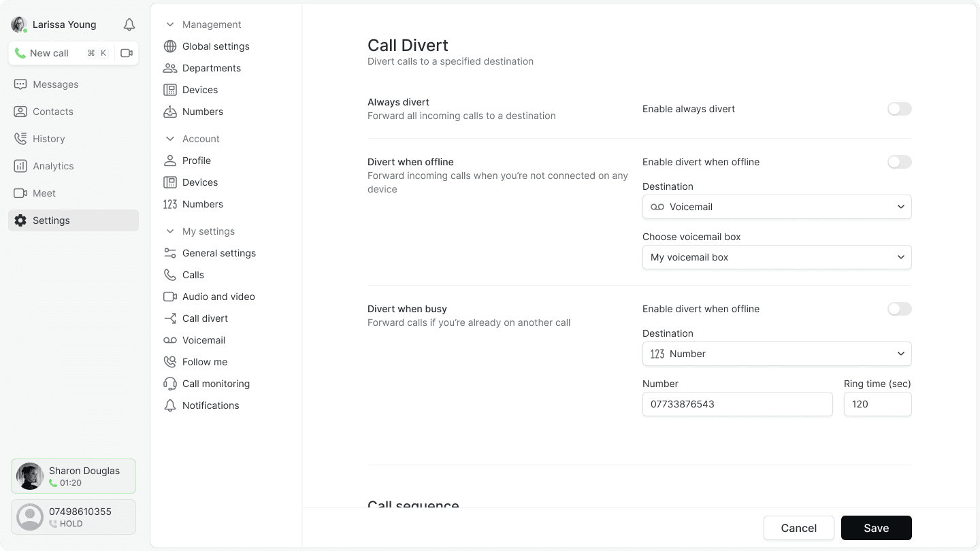980x551 pixels.
Task: Select Settings in main sidebar
Action: pyautogui.click(x=73, y=220)
